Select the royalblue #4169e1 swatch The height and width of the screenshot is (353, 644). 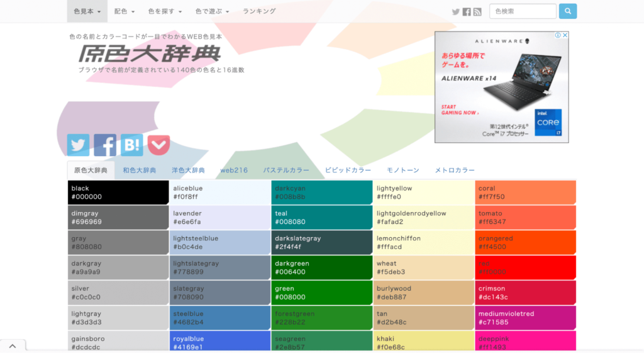click(x=219, y=341)
